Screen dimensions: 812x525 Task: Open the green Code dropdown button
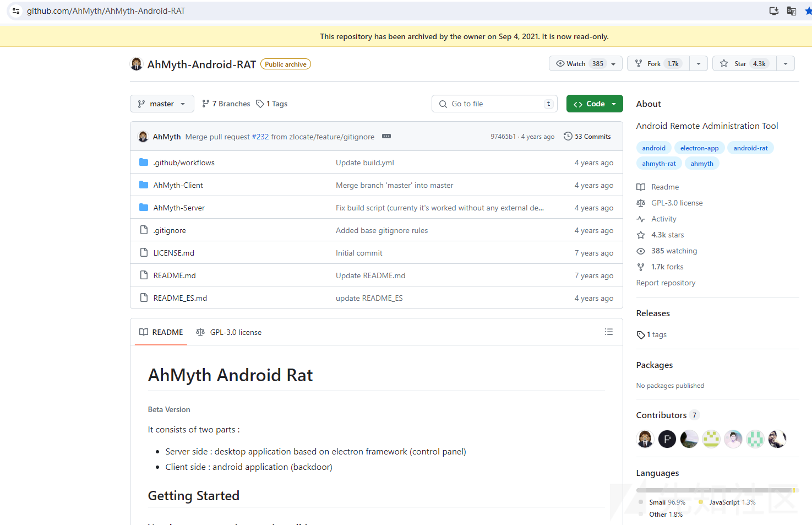pyautogui.click(x=595, y=104)
